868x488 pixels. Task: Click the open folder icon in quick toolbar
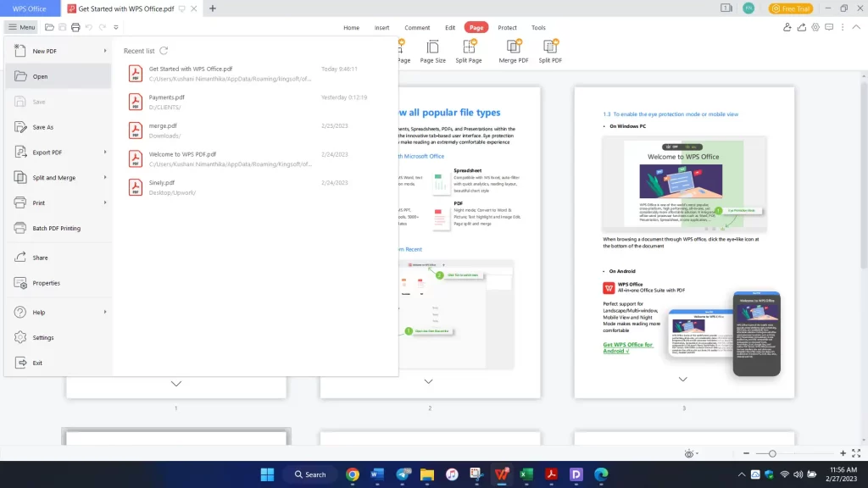[x=50, y=27]
